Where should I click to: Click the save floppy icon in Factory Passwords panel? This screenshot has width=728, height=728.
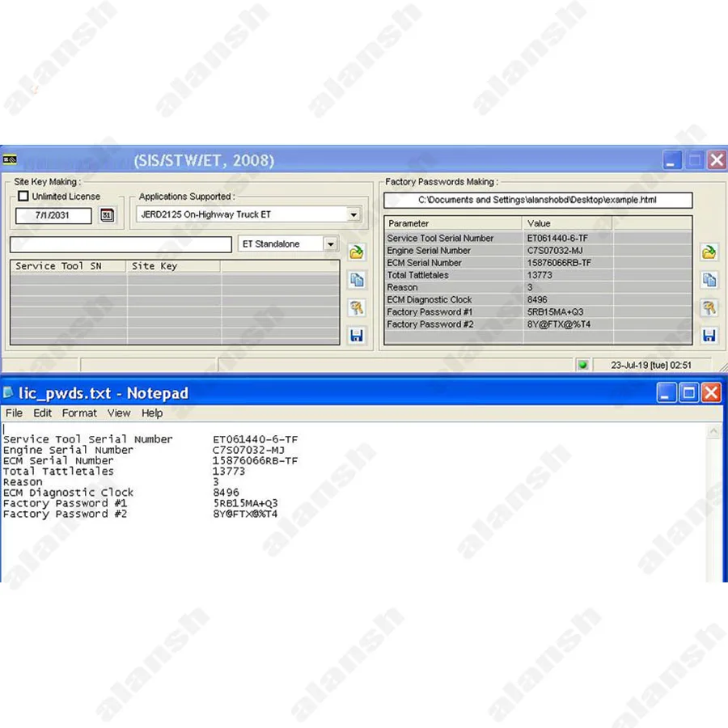(709, 335)
